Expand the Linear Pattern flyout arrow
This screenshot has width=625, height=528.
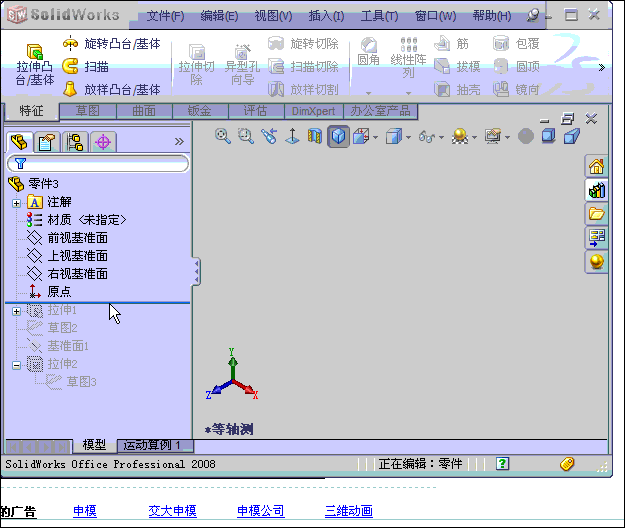pos(408,93)
